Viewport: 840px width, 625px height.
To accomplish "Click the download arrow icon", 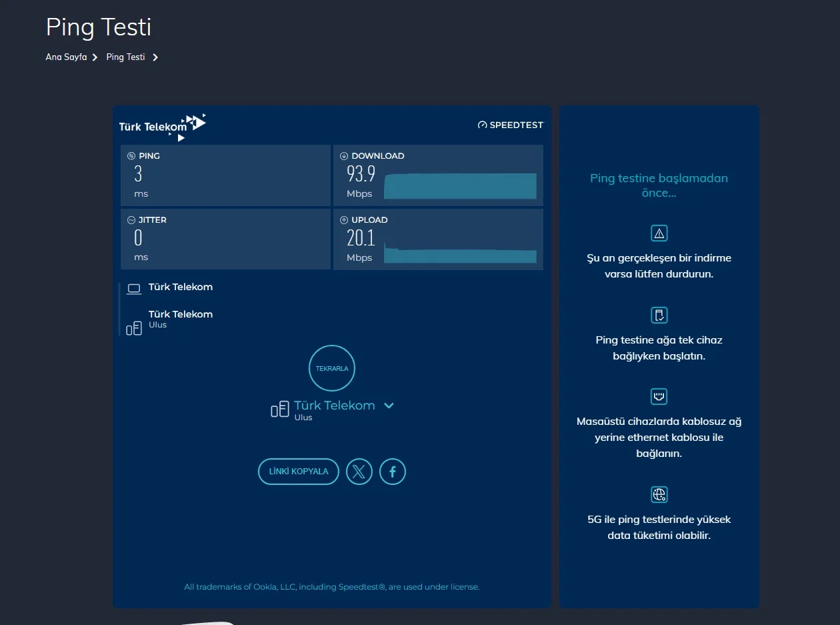I will point(344,156).
